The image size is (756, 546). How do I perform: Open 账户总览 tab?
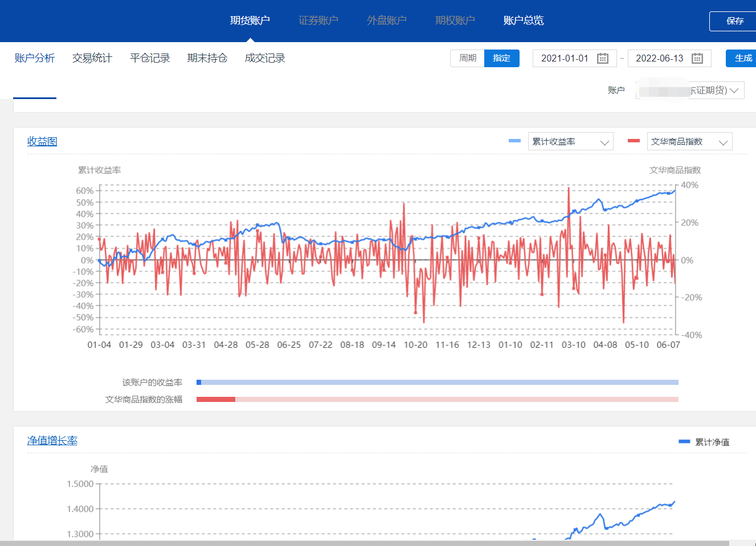pyautogui.click(x=524, y=20)
